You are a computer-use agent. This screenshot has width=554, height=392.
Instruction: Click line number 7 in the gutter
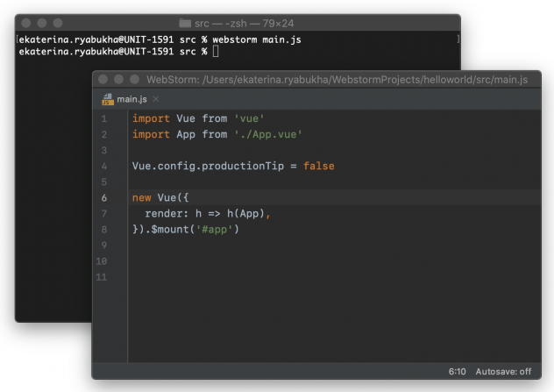[104, 213]
